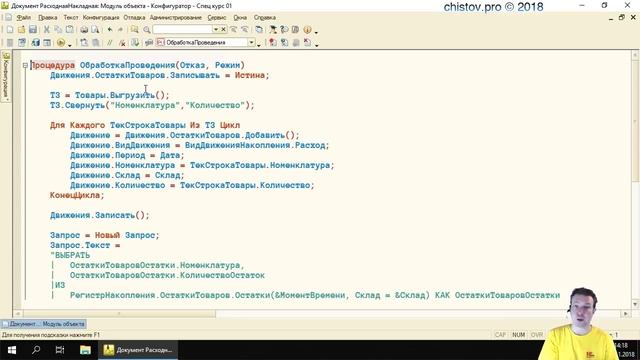Click the editor's vertical scrollbar thumb

[635, 120]
